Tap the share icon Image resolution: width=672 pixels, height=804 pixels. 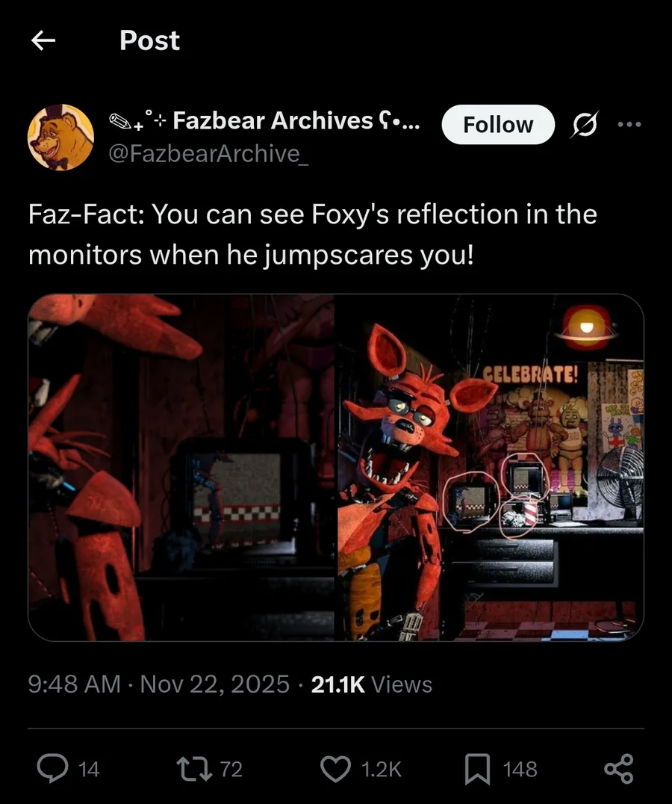pyautogui.click(x=619, y=769)
